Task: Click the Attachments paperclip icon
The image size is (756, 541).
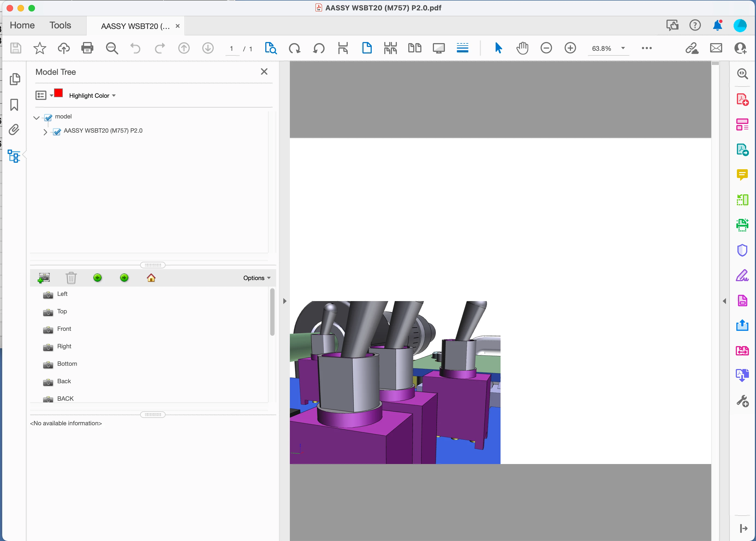Action: (x=14, y=130)
